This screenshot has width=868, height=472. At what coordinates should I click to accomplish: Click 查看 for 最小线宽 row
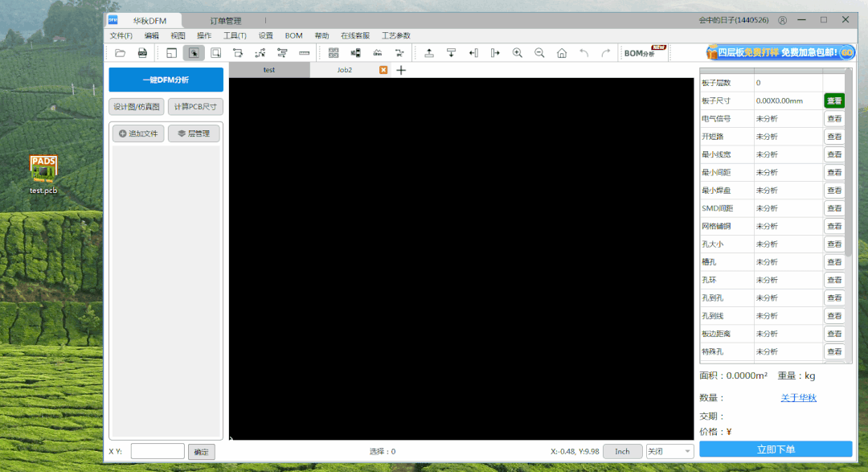click(x=834, y=154)
